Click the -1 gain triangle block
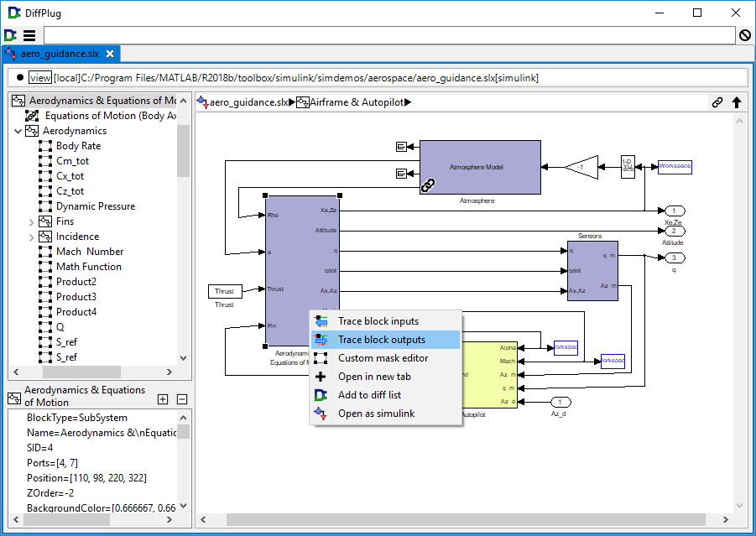This screenshot has height=536, width=756. point(581,167)
